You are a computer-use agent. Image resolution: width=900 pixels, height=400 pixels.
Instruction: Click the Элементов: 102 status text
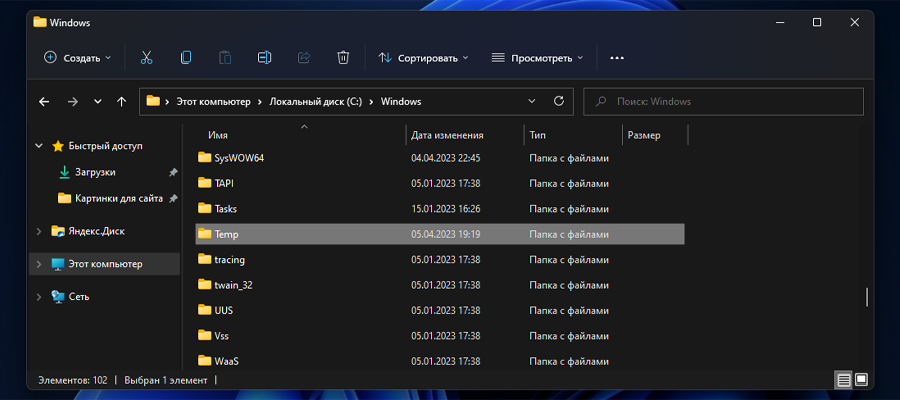pos(73,380)
